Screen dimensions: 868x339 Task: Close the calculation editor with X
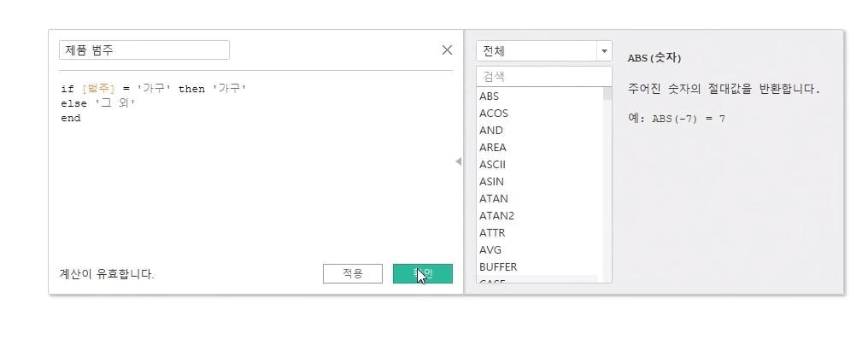pos(448,50)
